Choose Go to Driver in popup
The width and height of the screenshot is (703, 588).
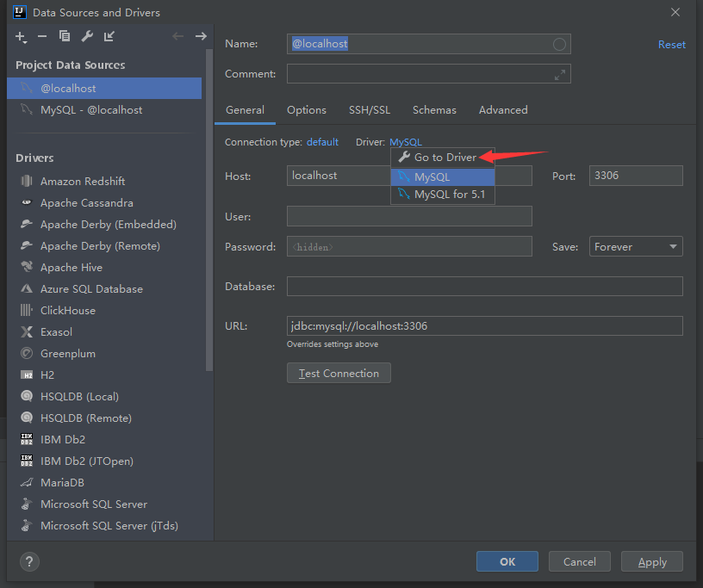443,158
